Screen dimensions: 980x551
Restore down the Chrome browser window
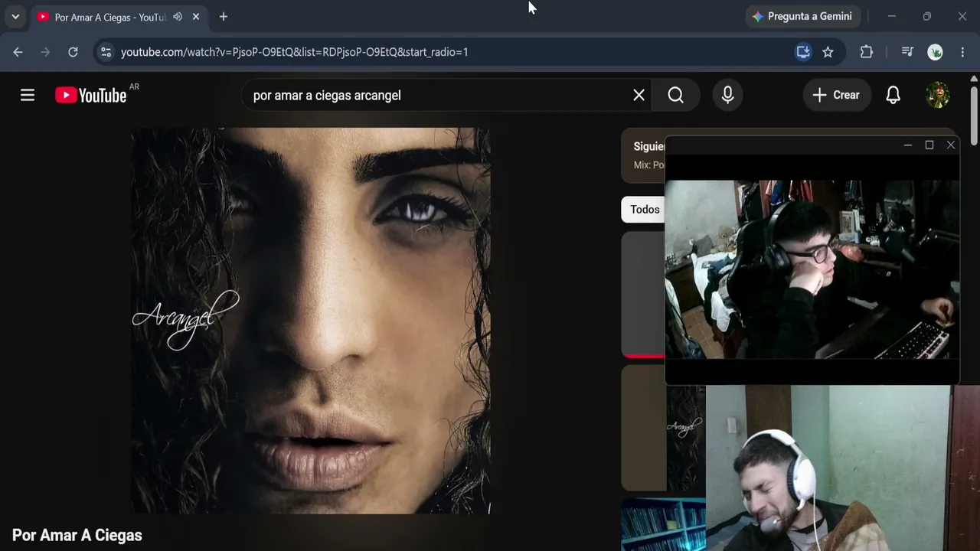927,16
